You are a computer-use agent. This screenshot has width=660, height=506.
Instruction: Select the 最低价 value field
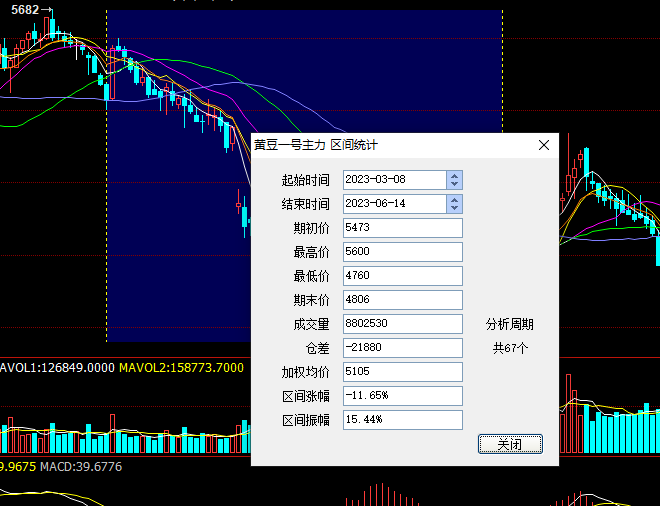coord(402,276)
